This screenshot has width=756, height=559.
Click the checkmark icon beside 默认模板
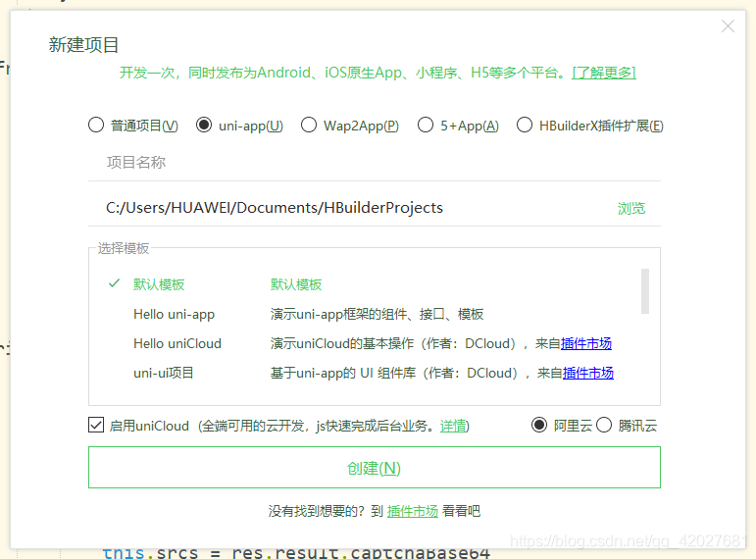114,283
